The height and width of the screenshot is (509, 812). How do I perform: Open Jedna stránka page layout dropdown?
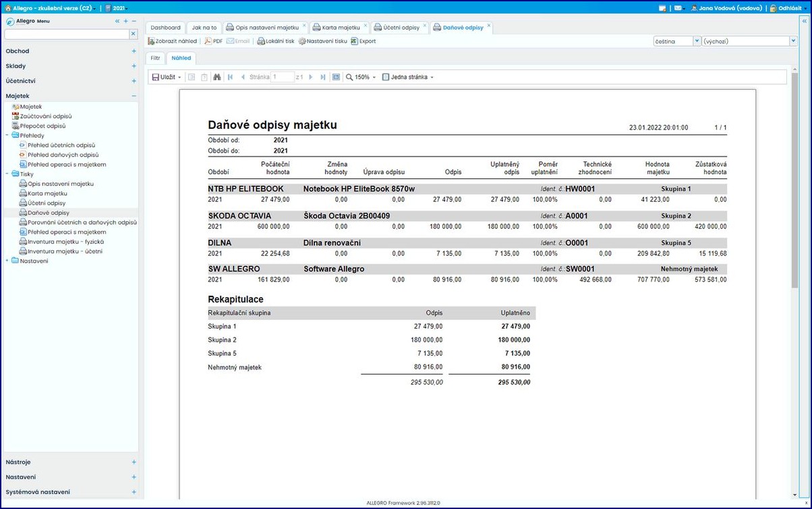coord(407,77)
